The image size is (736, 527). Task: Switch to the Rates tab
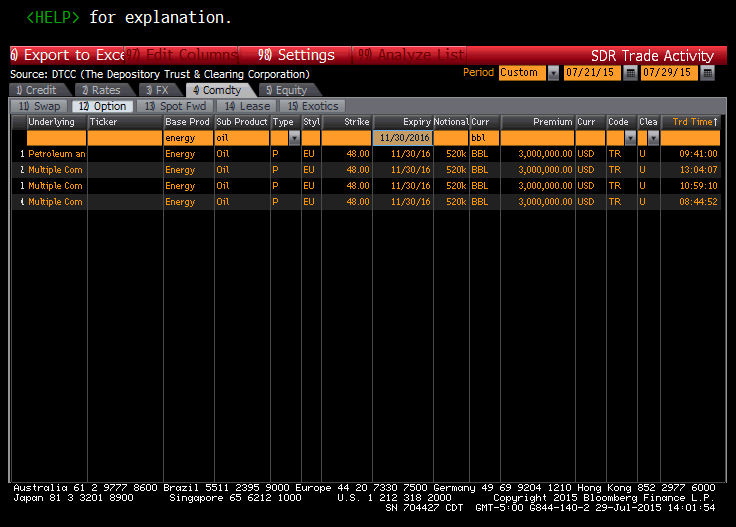point(101,90)
